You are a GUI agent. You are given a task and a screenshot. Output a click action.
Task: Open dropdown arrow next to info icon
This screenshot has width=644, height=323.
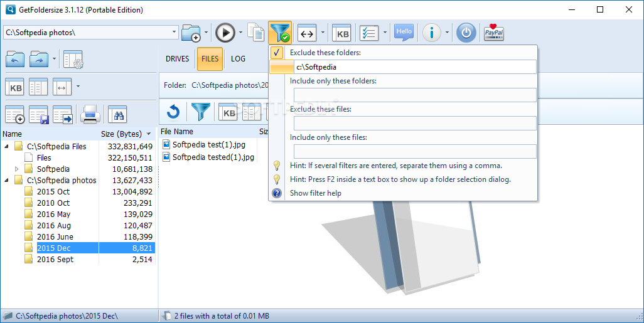pos(448,33)
